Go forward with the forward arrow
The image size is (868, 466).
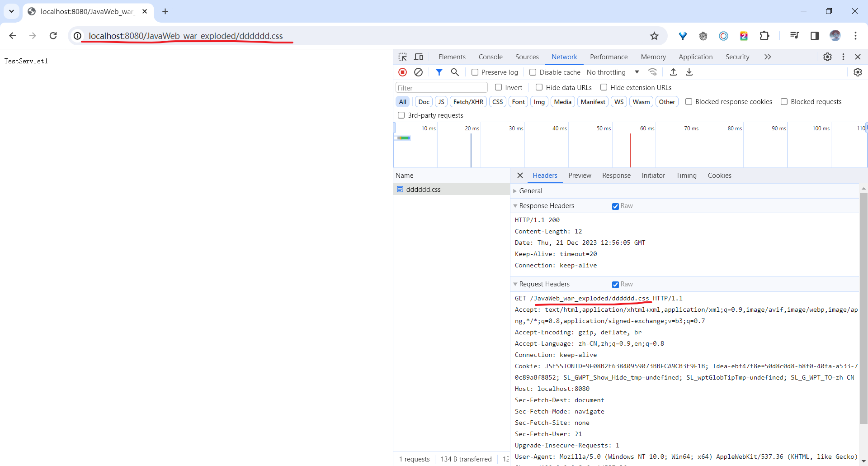33,36
